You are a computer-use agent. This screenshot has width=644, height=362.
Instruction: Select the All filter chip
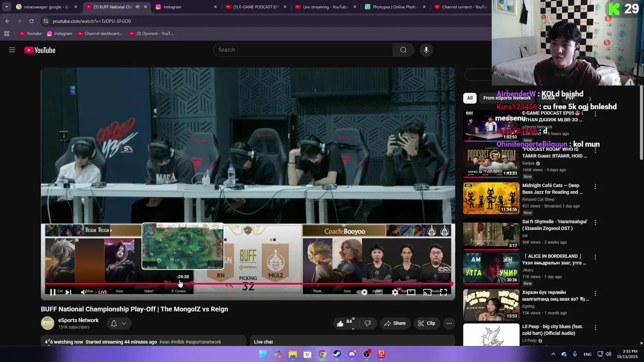470,98
